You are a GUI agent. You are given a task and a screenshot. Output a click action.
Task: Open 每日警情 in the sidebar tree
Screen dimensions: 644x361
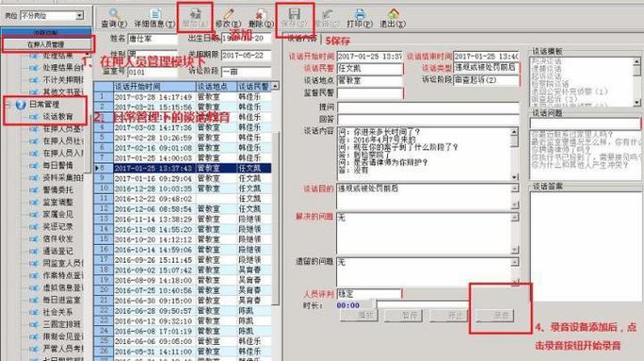click(58, 165)
